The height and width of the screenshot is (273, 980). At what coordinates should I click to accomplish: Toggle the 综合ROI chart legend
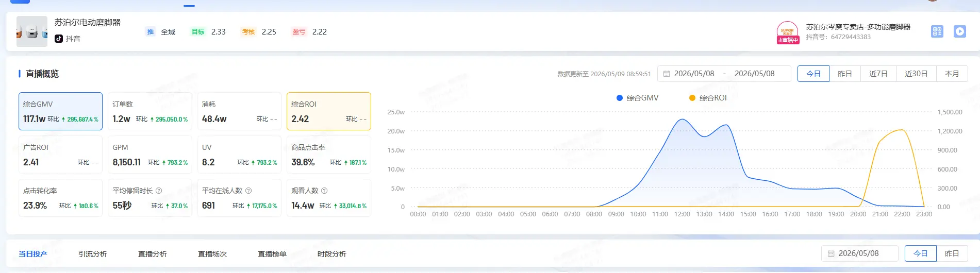tap(708, 98)
